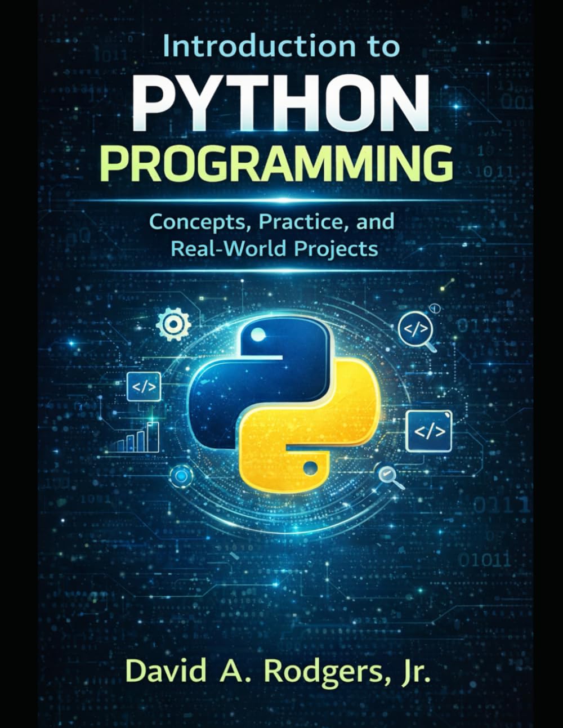Click the large code tag icon right of logo
This screenshot has width=563, height=728.
tap(429, 431)
